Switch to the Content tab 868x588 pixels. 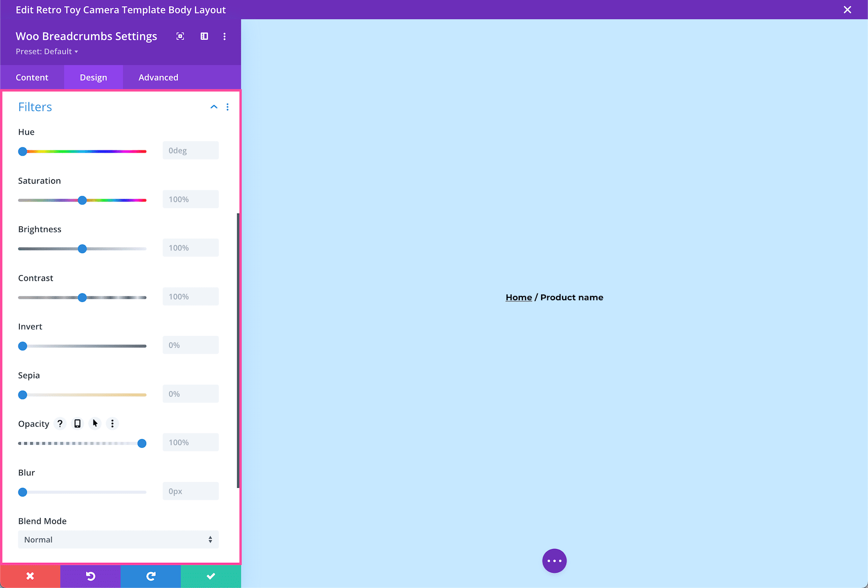coord(32,77)
